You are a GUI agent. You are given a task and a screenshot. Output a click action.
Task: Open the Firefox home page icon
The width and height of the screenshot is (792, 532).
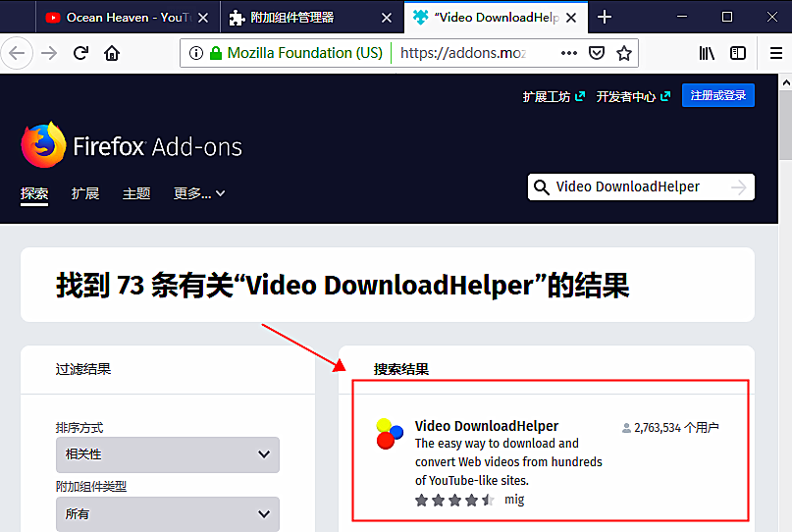(x=112, y=53)
